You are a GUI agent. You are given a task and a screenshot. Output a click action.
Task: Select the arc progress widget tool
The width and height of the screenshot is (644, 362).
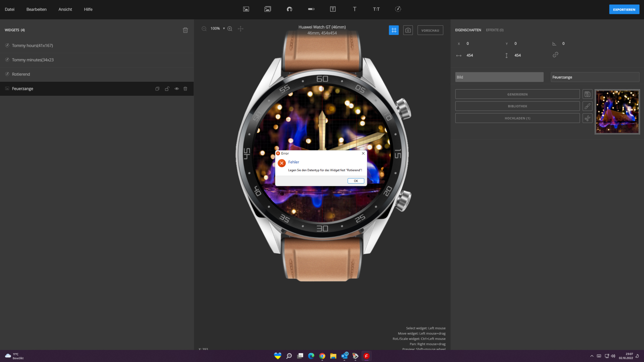pyautogui.click(x=289, y=9)
